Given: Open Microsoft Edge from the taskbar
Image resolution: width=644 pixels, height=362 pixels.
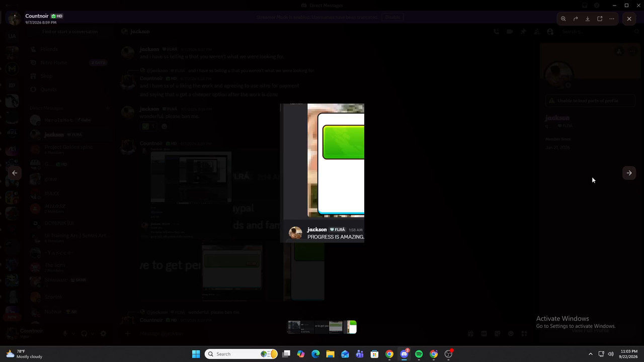Looking at the screenshot, I should click(315, 354).
